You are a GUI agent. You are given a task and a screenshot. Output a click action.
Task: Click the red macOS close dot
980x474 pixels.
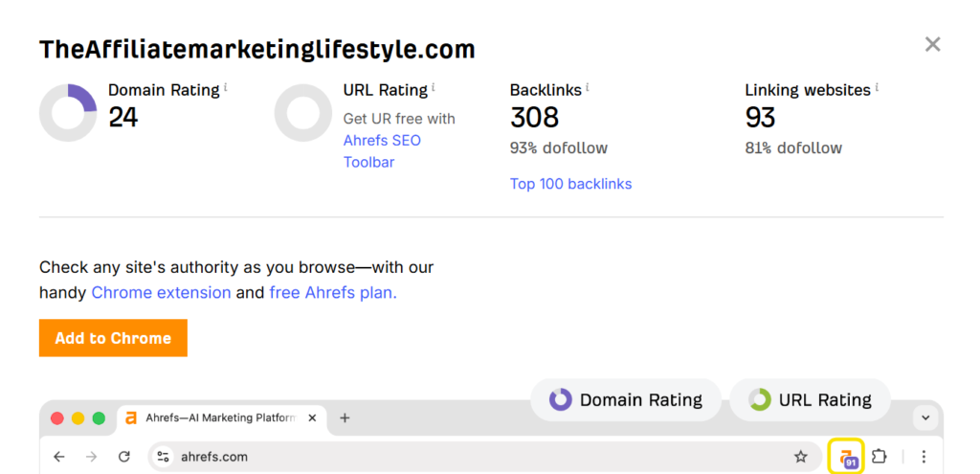tap(57, 418)
